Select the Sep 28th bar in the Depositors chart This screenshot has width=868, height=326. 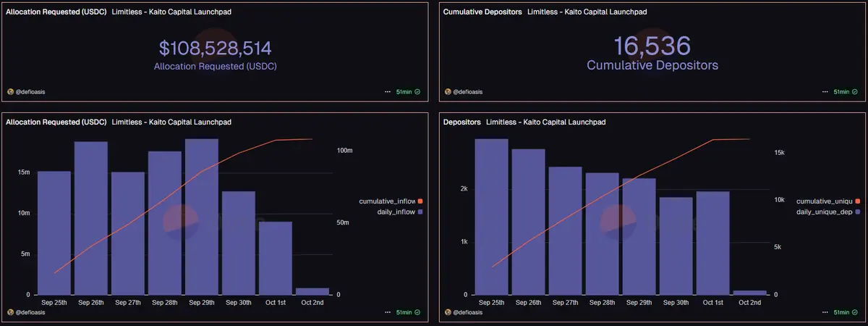[x=603, y=234]
